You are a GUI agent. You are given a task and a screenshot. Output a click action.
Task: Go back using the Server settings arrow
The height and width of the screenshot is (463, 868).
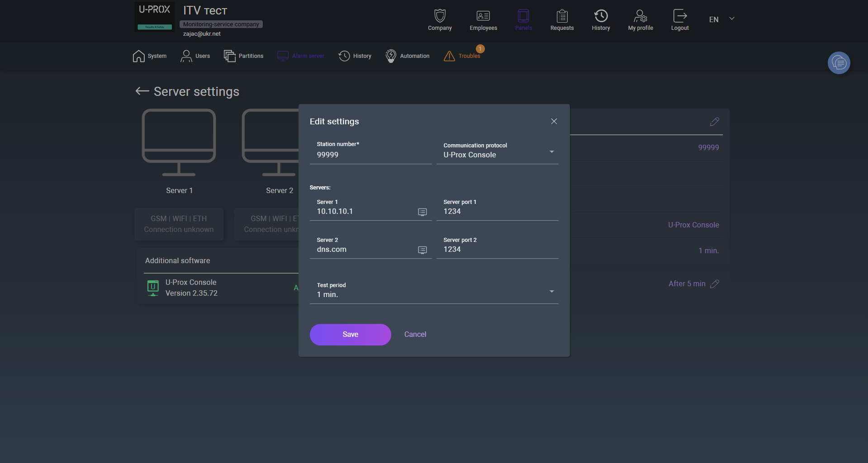point(142,91)
